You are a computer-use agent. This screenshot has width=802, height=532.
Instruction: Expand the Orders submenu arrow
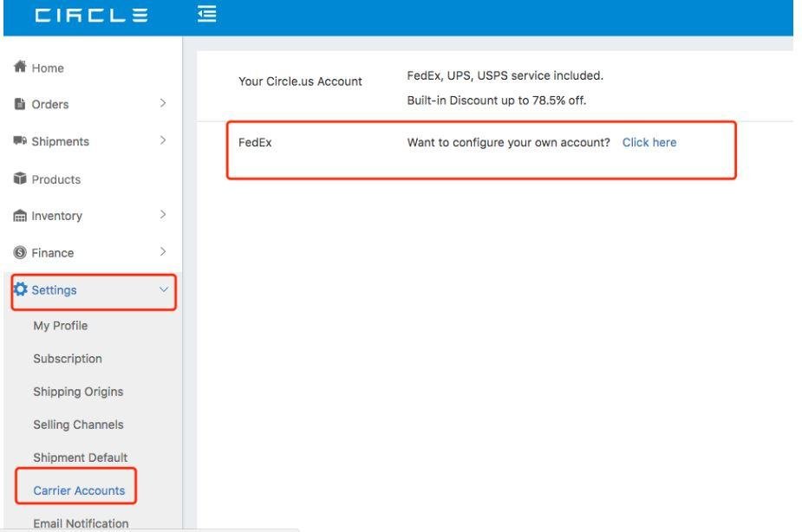162,104
